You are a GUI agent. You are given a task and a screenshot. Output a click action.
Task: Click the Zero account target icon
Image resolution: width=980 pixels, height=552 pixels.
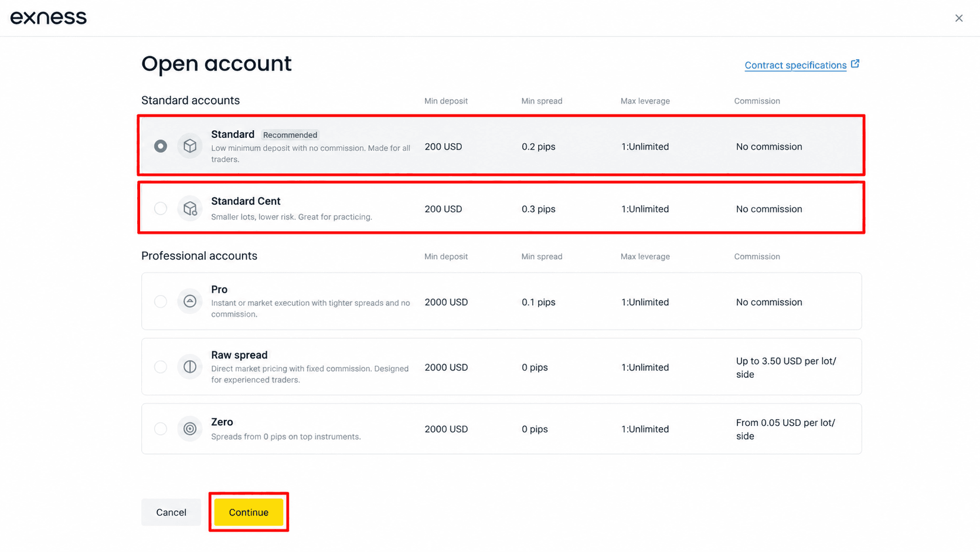[190, 429]
